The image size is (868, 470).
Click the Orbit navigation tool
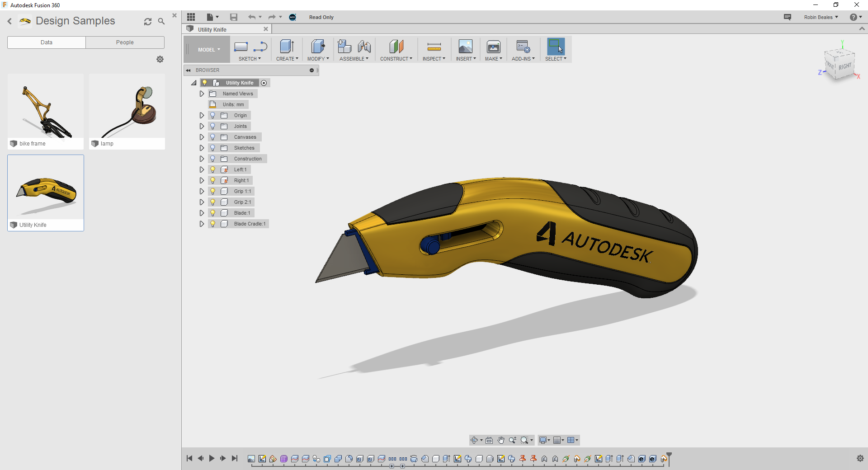click(475, 440)
